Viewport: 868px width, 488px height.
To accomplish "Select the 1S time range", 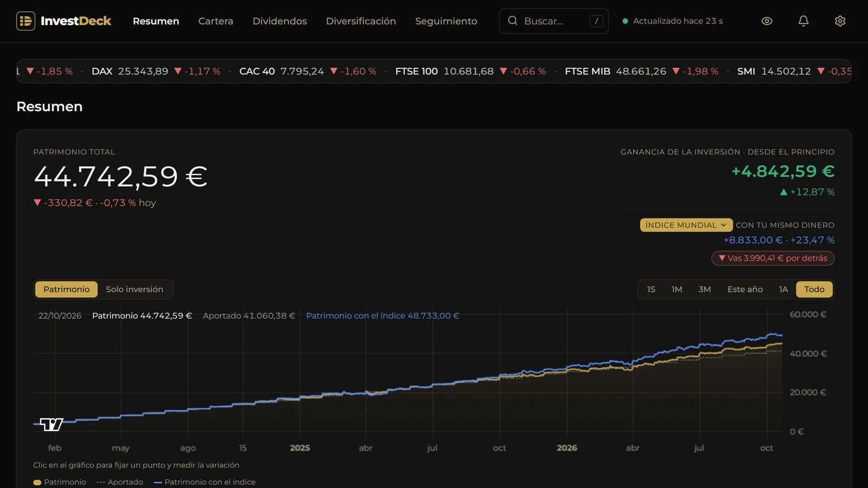I will (x=651, y=290).
